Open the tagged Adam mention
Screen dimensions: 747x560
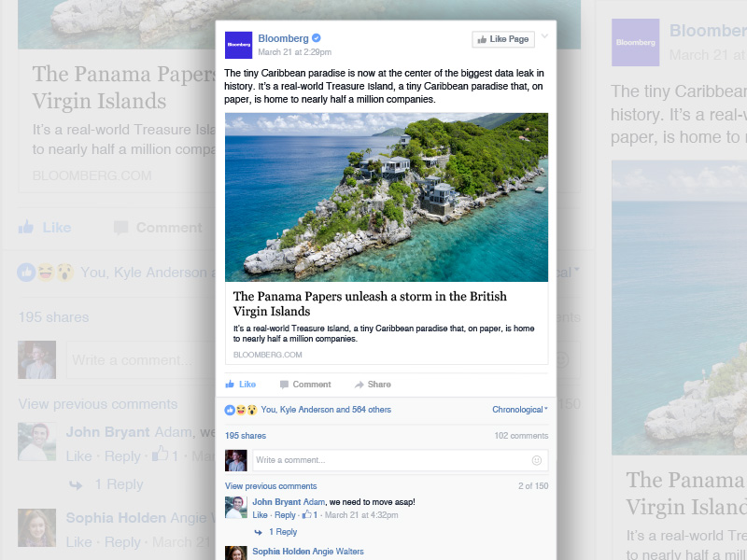[x=314, y=502]
